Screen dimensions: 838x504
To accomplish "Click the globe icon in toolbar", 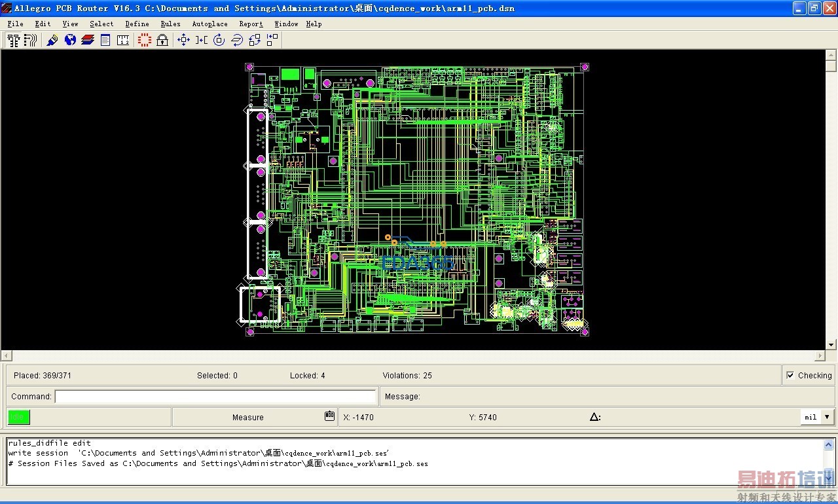I will coord(70,41).
